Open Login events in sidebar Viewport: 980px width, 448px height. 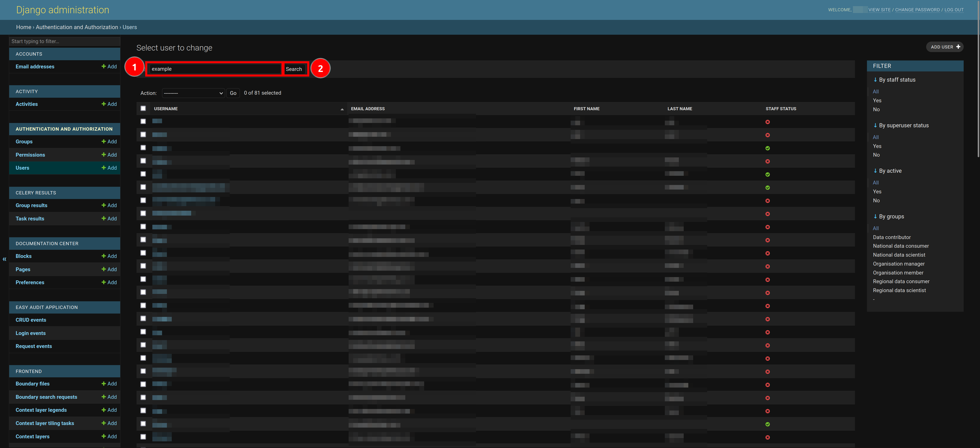coord(30,333)
